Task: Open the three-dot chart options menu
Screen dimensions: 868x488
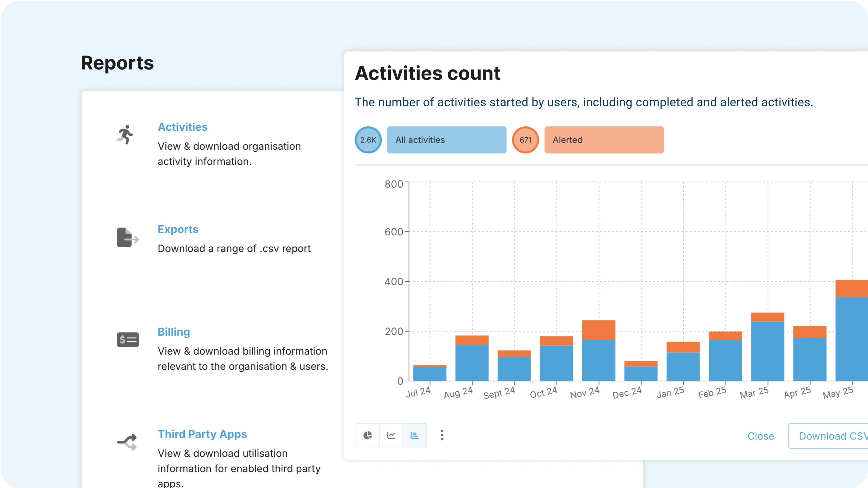Action: click(442, 435)
